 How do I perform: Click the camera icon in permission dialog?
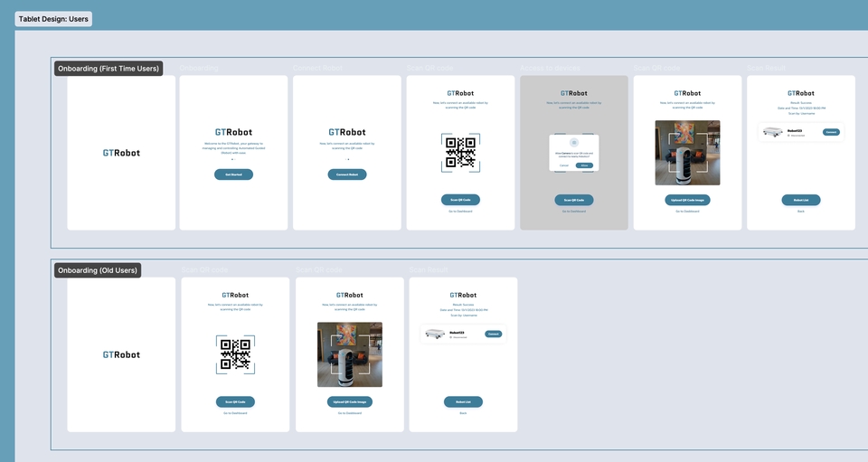click(573, 143)
